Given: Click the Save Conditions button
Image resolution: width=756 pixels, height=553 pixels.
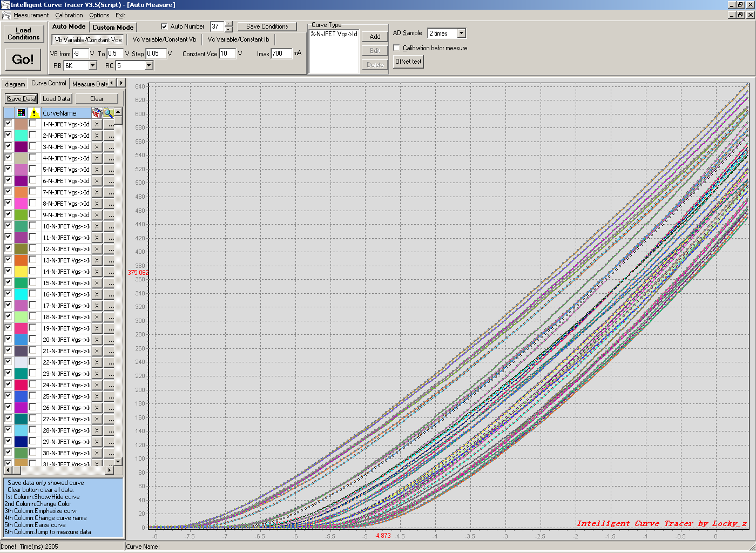Looking at the screenshot, I should pos(267,26).
